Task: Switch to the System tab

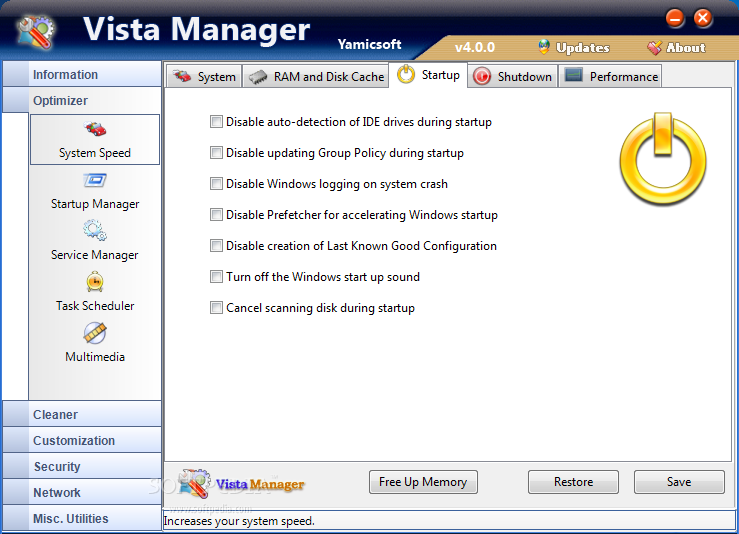Action: pyautogui.click(x=204, y=76)
